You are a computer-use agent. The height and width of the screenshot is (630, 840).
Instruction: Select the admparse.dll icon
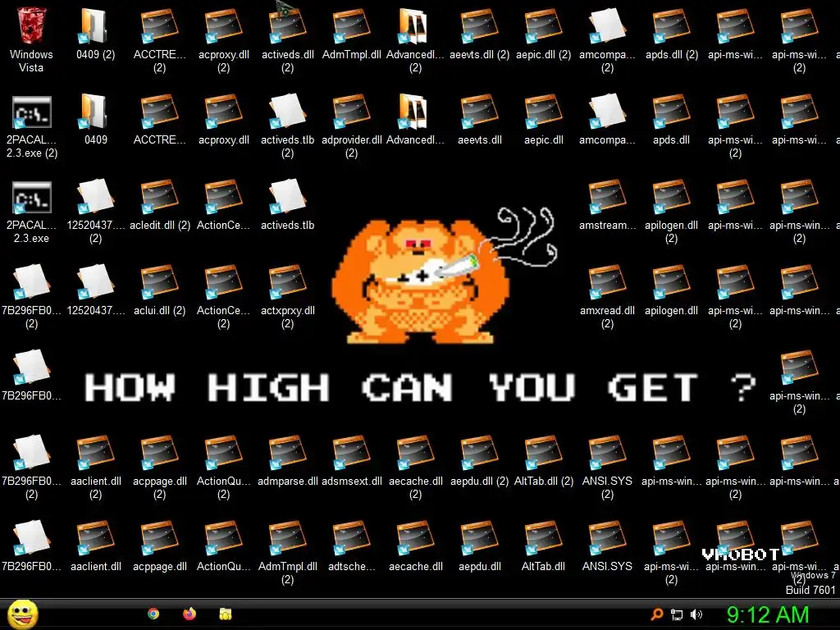pos(287,453)
